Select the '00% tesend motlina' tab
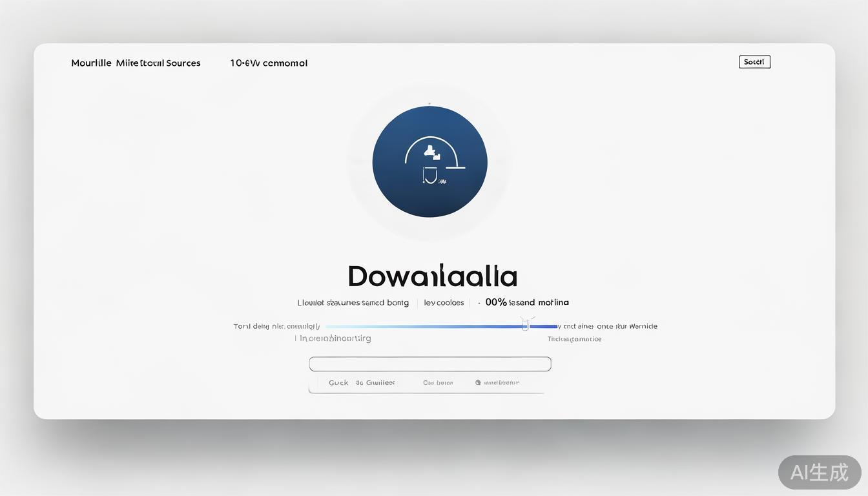Image resolution: width=868 pixels, height=496 pixels. point(527,302)
